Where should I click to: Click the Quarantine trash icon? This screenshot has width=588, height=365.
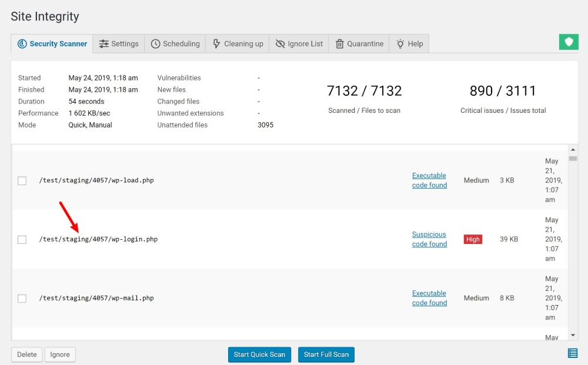tap(339, 44)
